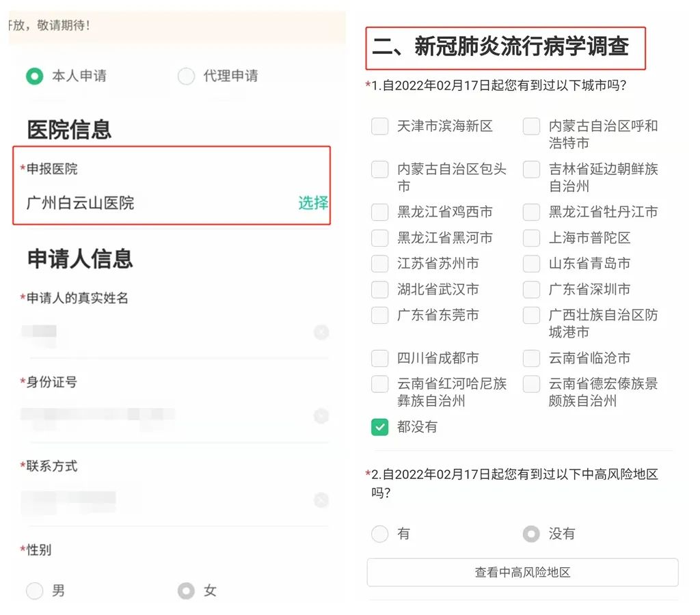Clear the contact number field icon
The image size is (700, 615).
[321, 500]
